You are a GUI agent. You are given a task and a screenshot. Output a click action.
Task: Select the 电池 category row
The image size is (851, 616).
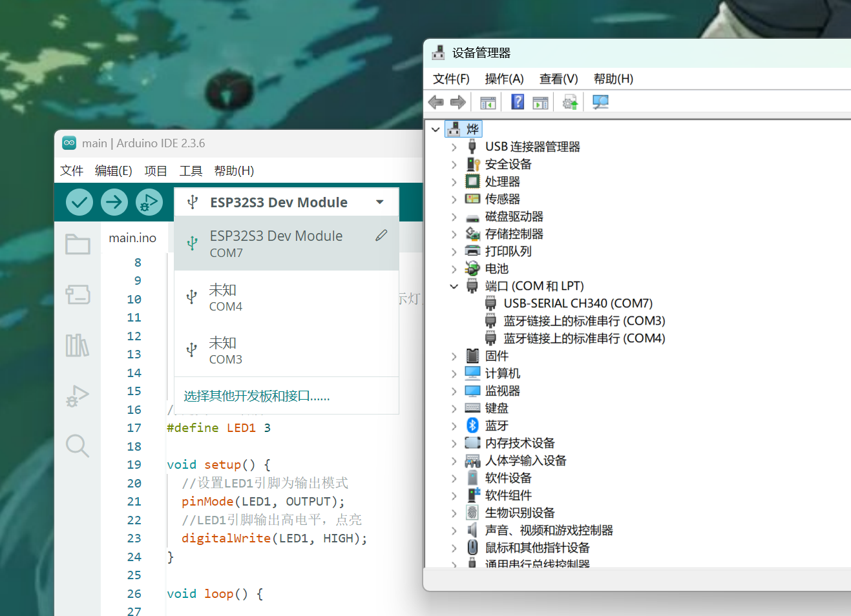496,269
